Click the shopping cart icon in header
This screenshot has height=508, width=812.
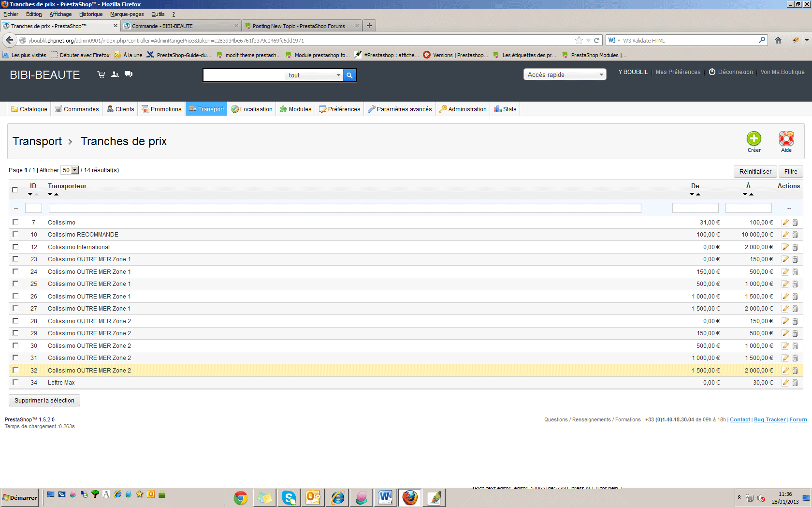point(101,75)
